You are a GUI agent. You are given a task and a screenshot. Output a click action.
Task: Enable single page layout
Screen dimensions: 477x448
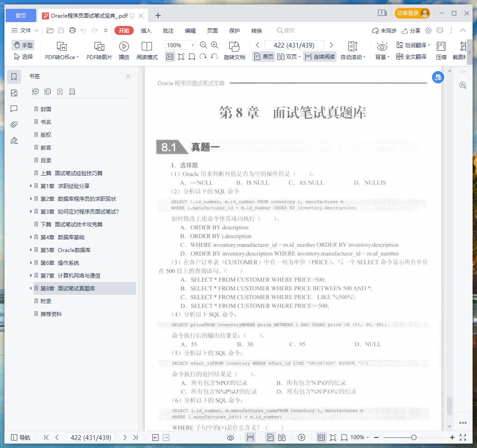[x=263, y=56]
